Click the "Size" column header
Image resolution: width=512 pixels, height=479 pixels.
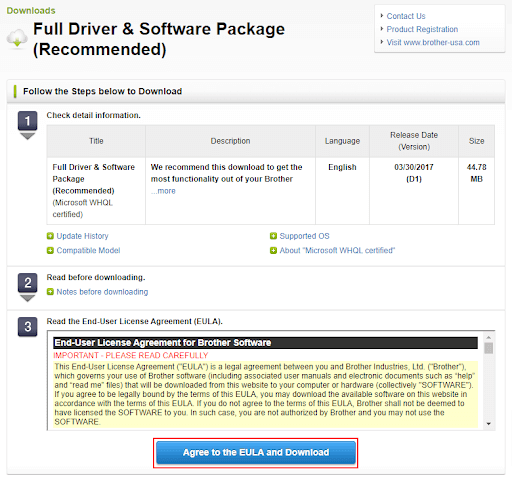(476, 141)
